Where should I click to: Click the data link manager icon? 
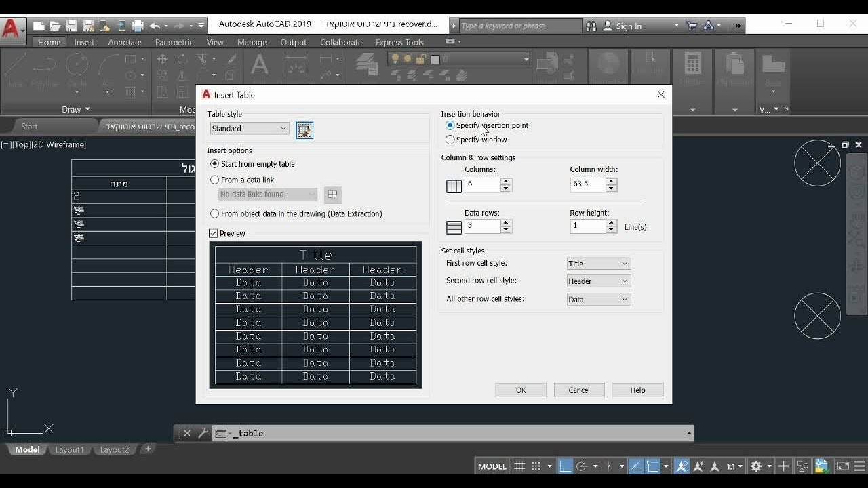tap(332, 195)
